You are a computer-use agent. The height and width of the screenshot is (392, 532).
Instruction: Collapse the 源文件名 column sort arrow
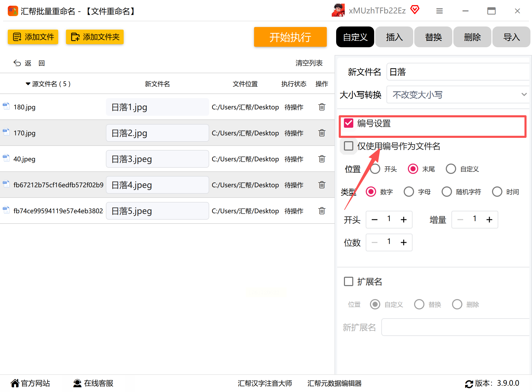tap(28, 84)
